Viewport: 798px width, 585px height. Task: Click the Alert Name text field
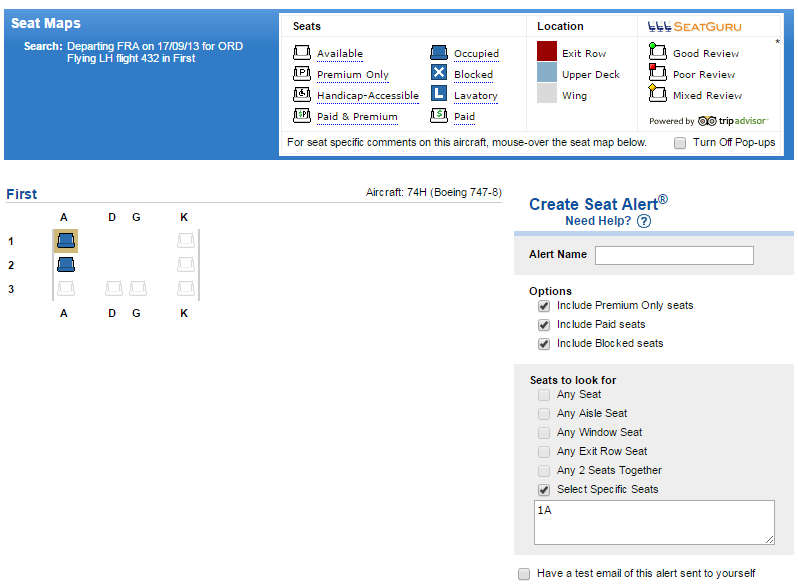[674, 255]
